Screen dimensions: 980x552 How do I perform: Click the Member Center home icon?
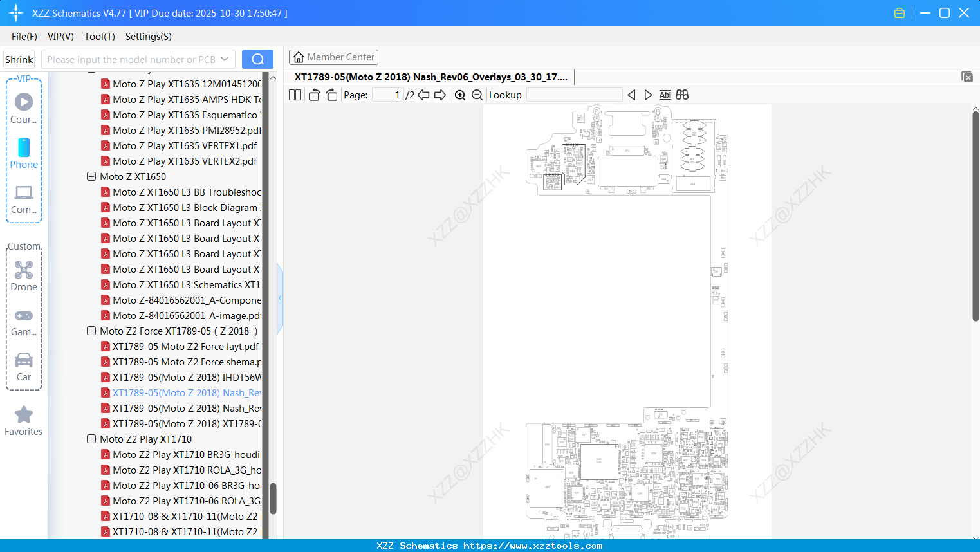(299, 57)
